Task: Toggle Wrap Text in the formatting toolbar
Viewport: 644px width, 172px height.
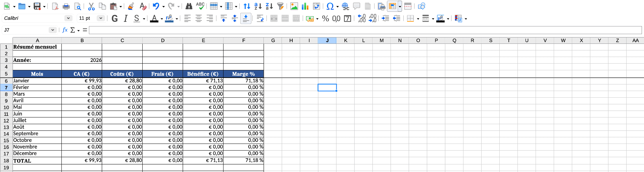Action: (x=260, y=18)
